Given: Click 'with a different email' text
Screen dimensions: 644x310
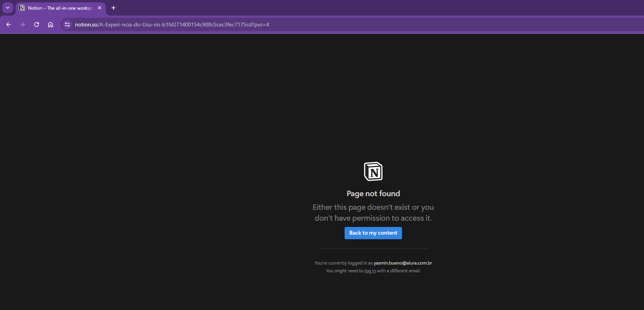Looking at the screenshot, I should click(399, 271).
